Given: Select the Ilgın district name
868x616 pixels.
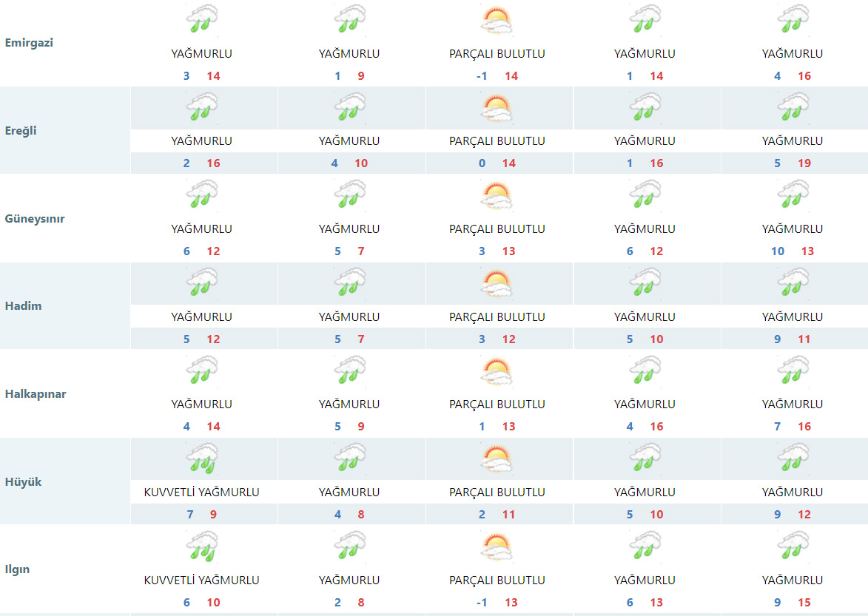Looking at the screenshot, I should [x=18, y=569].
